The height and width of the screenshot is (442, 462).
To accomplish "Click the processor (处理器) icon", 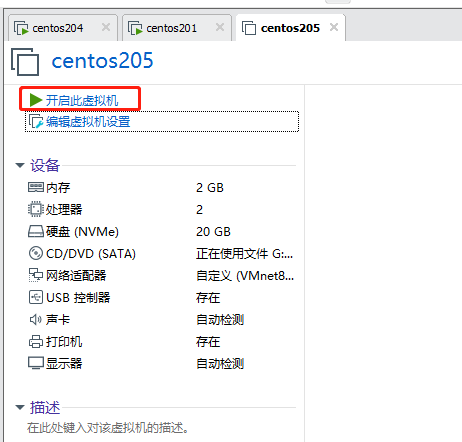I will (36, 209).
